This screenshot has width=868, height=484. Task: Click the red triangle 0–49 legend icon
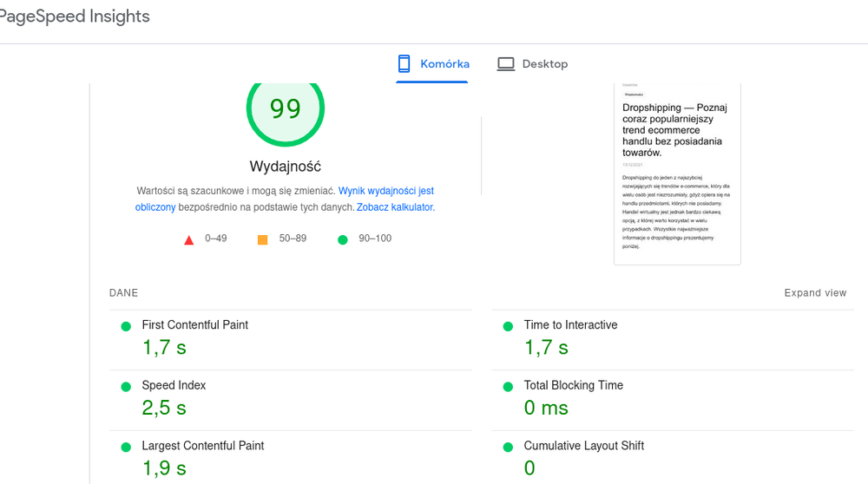[x=189, y=239]
